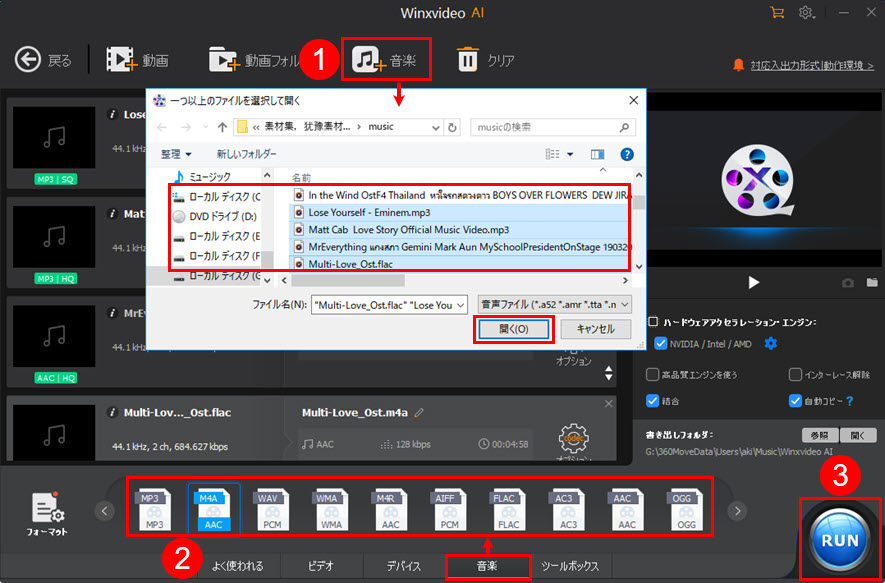885x583 pixels.
Task: Select Lose Yourself - Eminem.mp3 file
Action: pyautogui.click(x=458, y=212)
